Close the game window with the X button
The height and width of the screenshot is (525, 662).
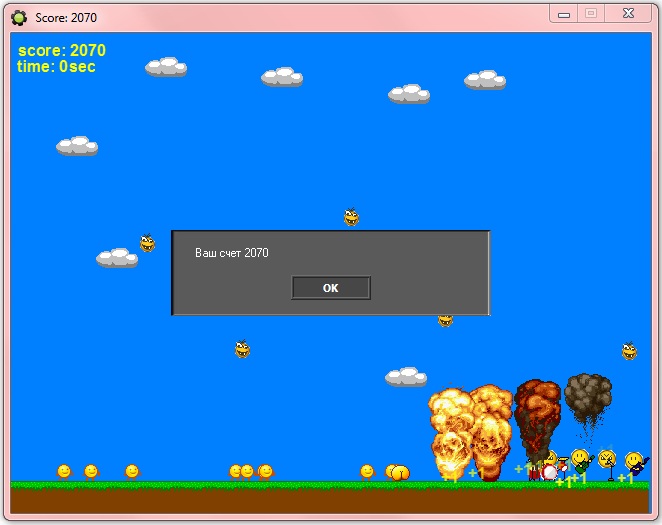pyautogui.click(x=628, y=14)
